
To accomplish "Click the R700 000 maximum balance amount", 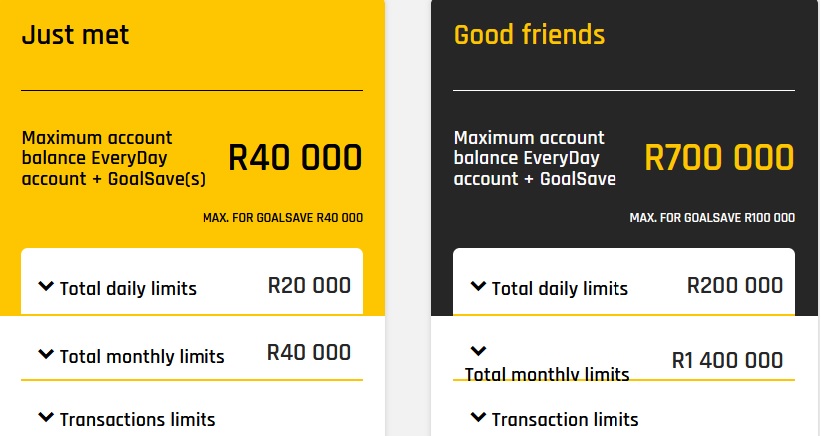I will tap(719, 158).
